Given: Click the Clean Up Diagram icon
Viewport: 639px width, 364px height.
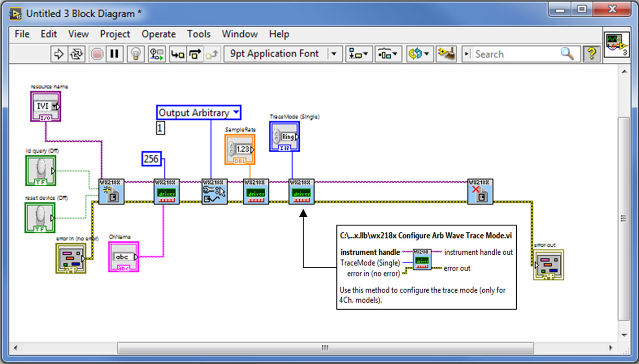Looking at the screenshot, I should coord(446,54).
